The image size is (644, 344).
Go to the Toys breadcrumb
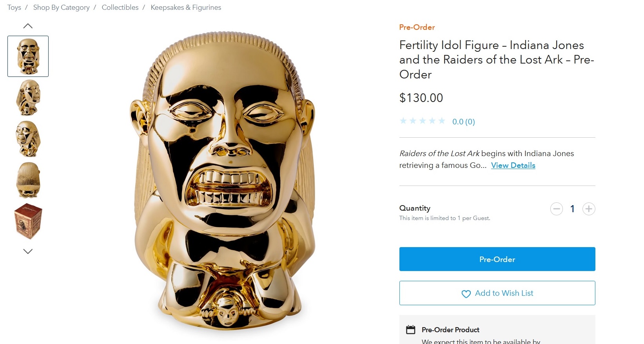click(14, 7)
